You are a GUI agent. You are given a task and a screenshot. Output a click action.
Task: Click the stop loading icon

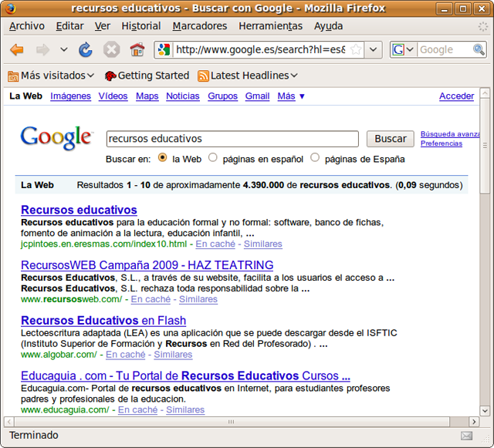tap(112, 50)
